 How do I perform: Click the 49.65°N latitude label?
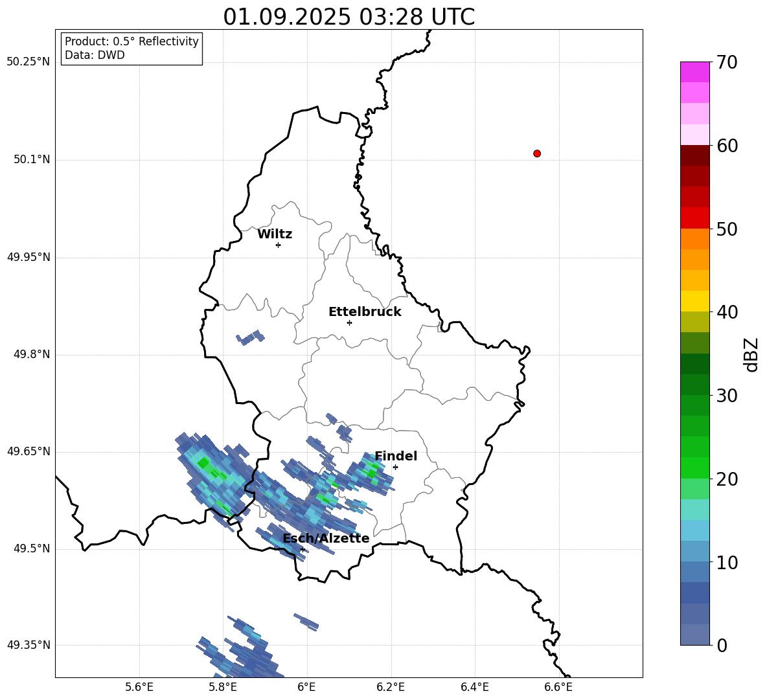(29, 451)
